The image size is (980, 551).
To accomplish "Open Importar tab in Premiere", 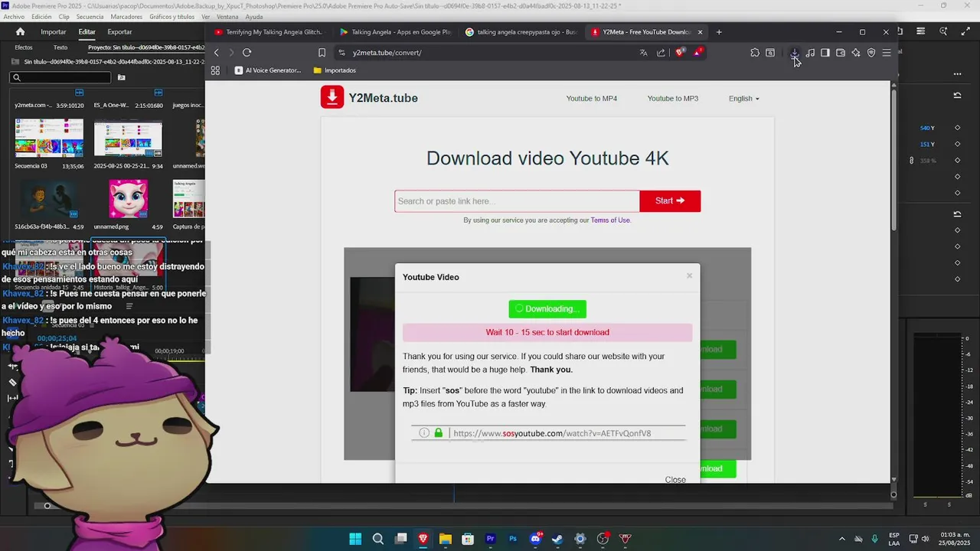I will click(54, 32).
